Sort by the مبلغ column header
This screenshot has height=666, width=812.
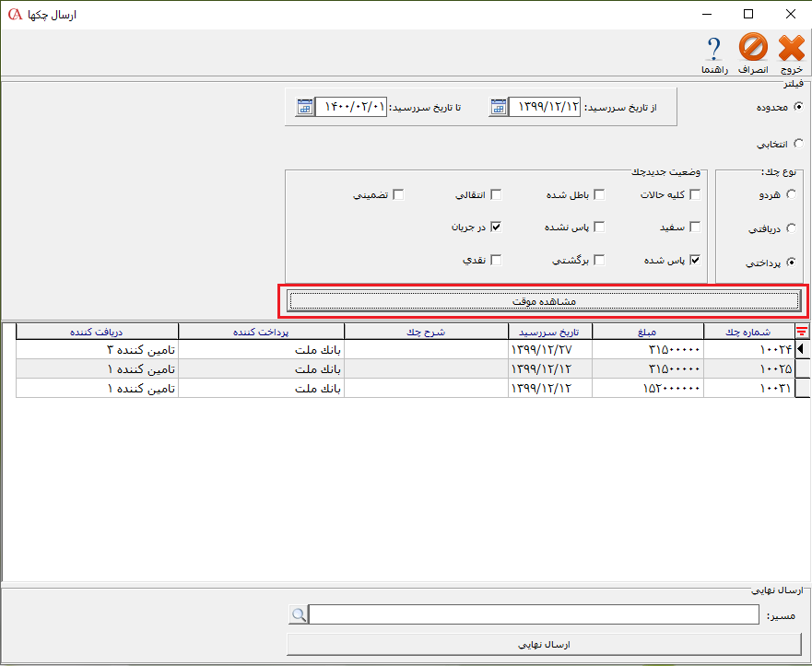pos(647,332)
